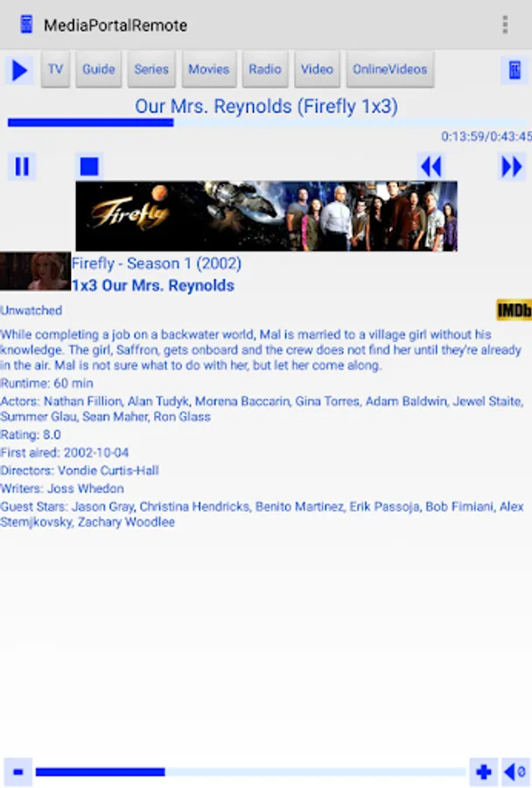Viewport: 532px width, 788px height.
Task: Open the OnlineVideos section
Action: pos(390,69)
